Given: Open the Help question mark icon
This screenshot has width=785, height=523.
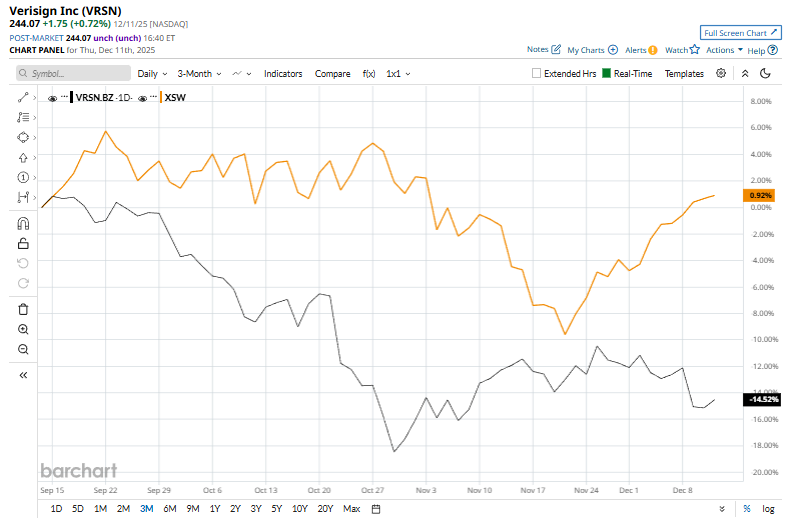Looking at the screenshot, I should pos(773,50).
